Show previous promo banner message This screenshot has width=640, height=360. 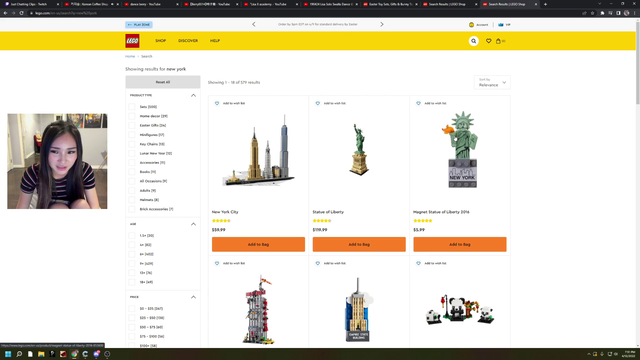click(254, 24)
